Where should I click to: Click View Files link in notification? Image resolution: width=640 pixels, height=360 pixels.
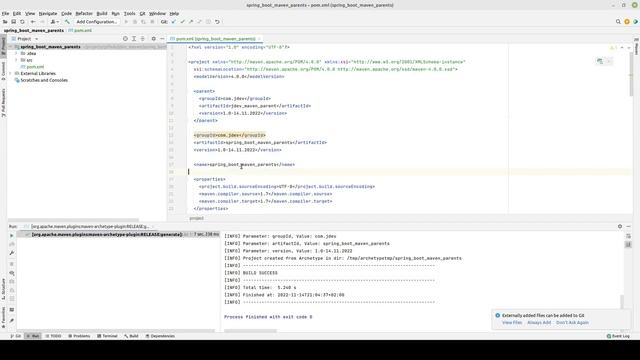pyautogui.click(x=512, y=322)
